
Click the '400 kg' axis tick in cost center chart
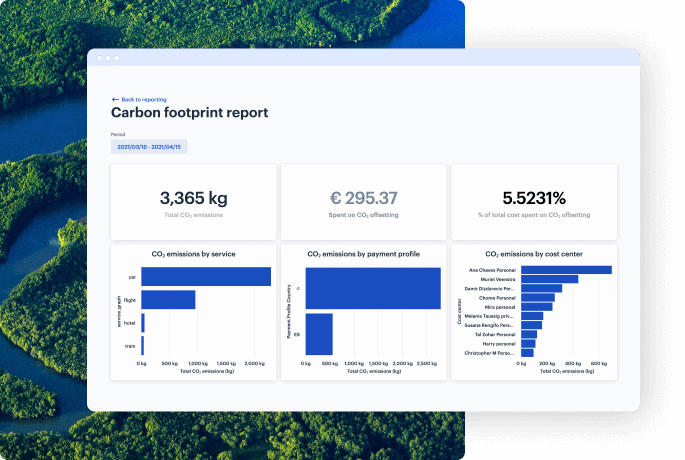point(573,363)
